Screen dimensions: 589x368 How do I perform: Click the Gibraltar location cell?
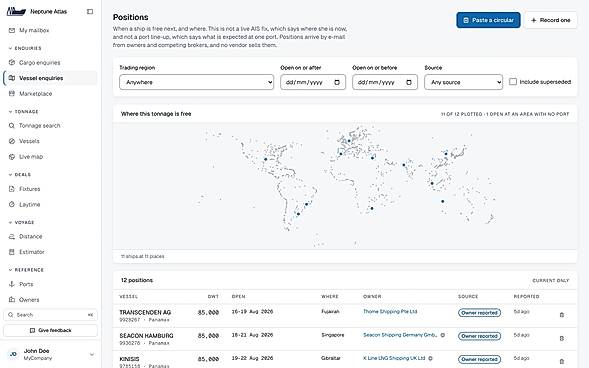[331, 358]
